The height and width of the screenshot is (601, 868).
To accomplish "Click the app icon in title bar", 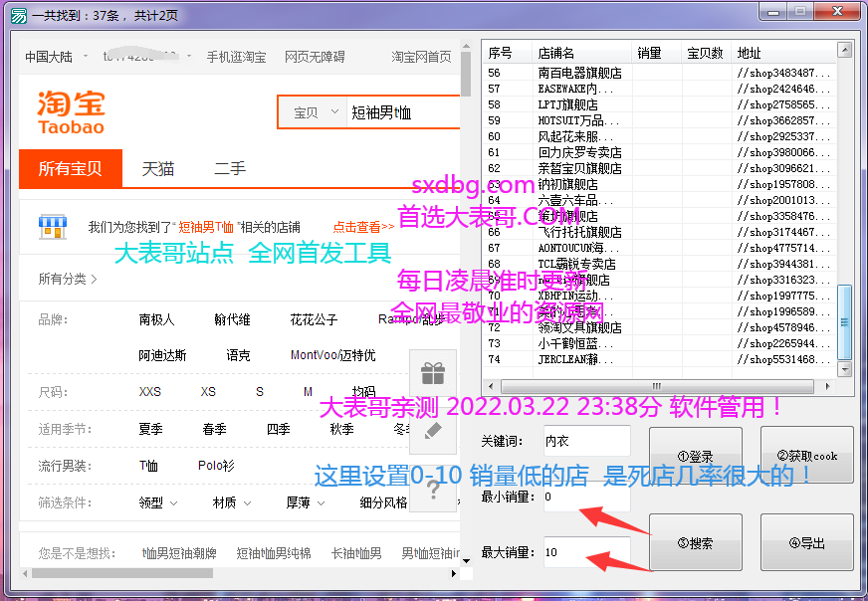I will pyautogui.click(x=17, y=14).
